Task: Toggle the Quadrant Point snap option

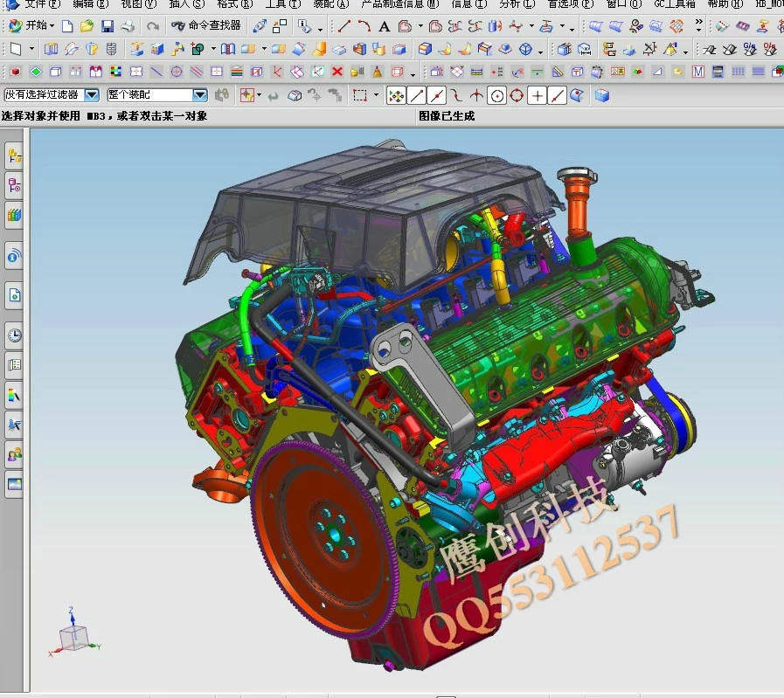Action: pyautogui.click(x=517, y=95)
